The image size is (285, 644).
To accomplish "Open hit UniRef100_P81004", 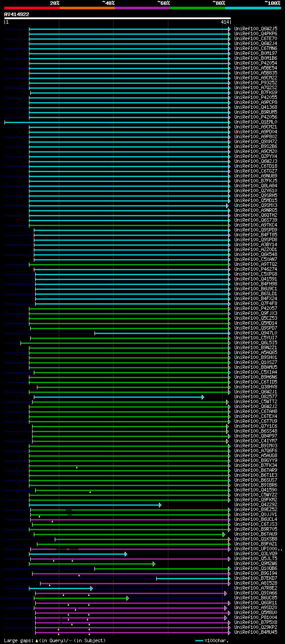I will (x=256, y=617).
